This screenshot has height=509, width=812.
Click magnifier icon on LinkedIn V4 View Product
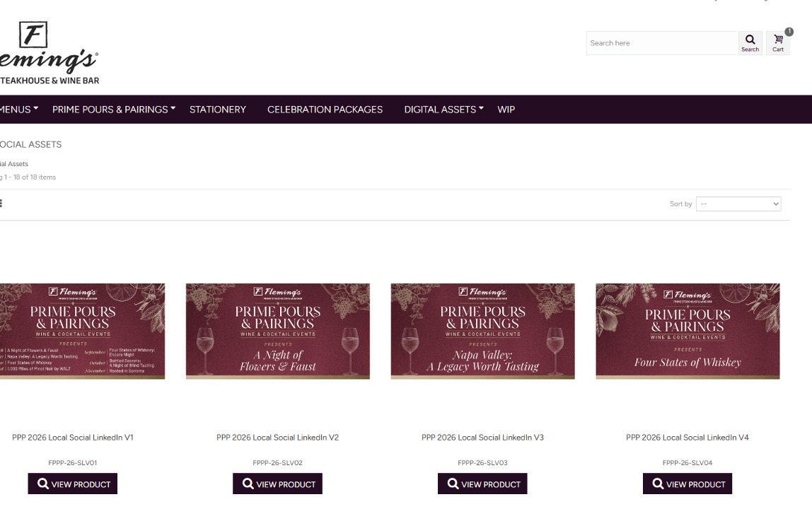point(659,484)
